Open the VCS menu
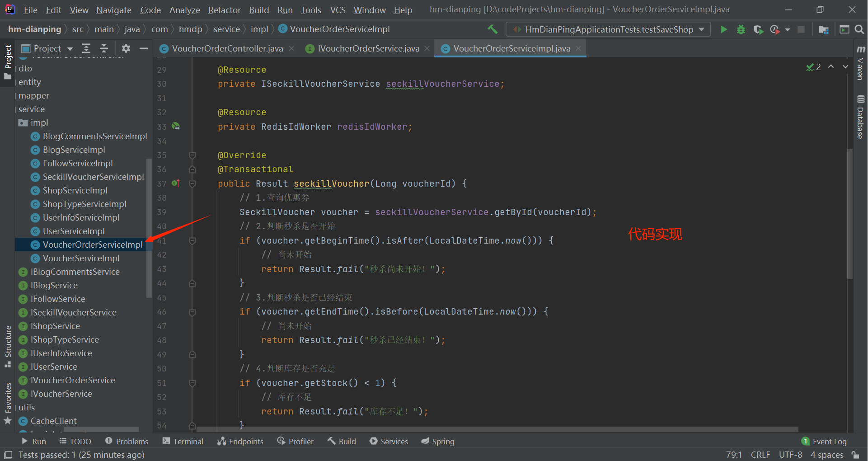The width and height of the screenshot is (868, 461). [338, 9]
